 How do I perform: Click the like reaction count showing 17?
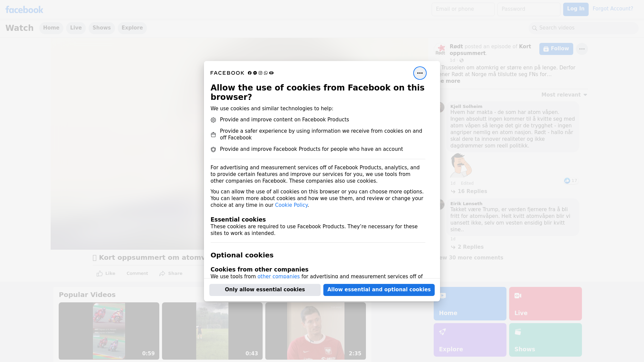click(571, 181)
